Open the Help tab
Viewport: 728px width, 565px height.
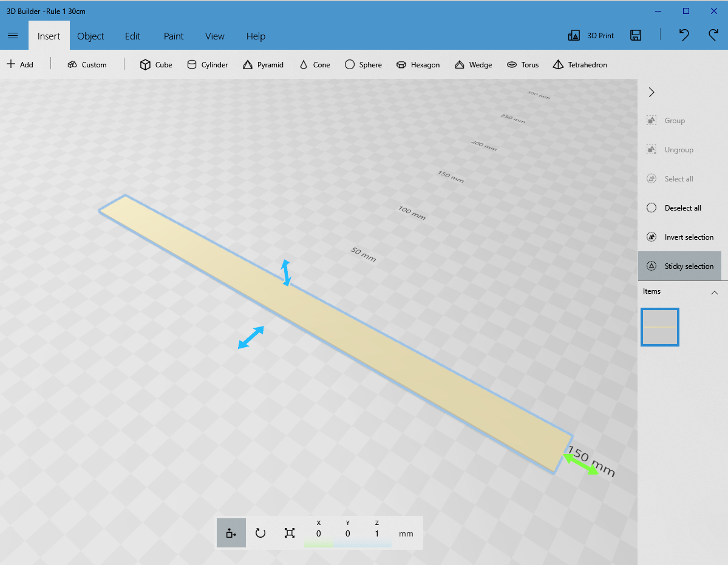pyautogui.click(x=256, y=36)
